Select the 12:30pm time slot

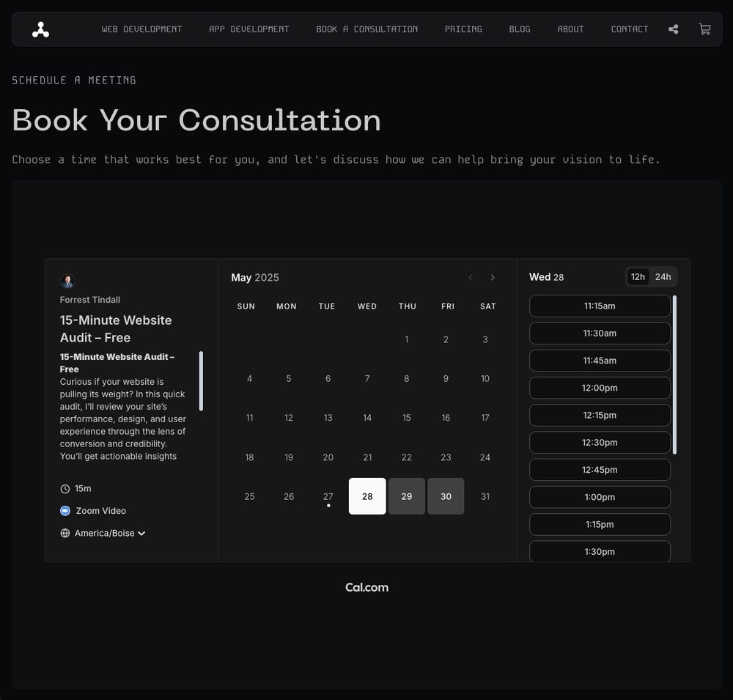pyautogui.click(x=600, y=442)
